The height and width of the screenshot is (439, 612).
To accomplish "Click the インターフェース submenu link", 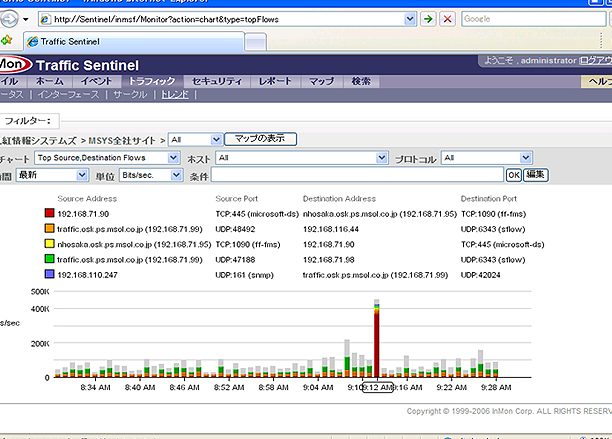I will [x=68, y=95].
